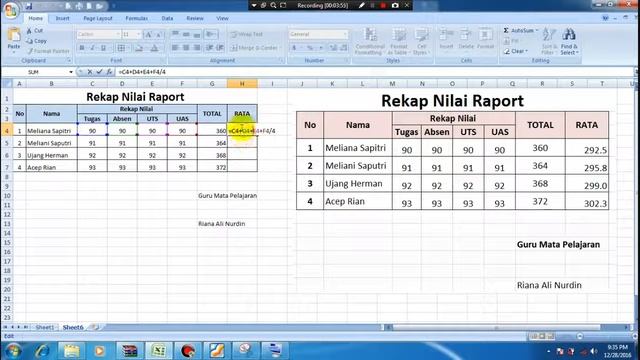640x360 pixels.
Task: Open Find & Select binoculars
Action: pos(569,41)
